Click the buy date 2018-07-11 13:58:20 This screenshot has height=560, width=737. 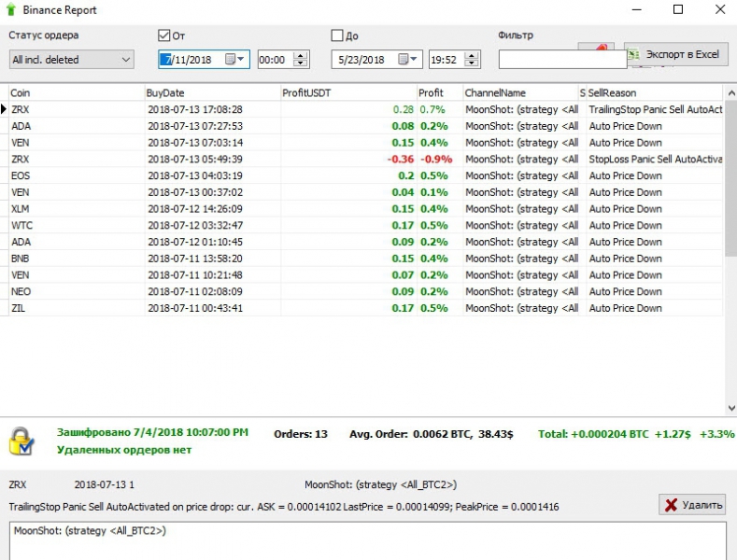pyautogui.click(x=195, y=259)
